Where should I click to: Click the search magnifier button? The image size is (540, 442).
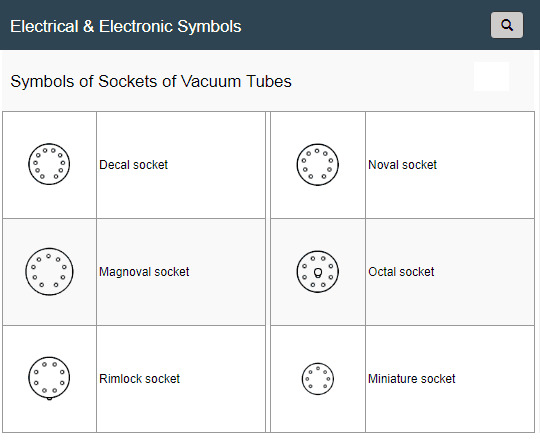pos(507,25)
